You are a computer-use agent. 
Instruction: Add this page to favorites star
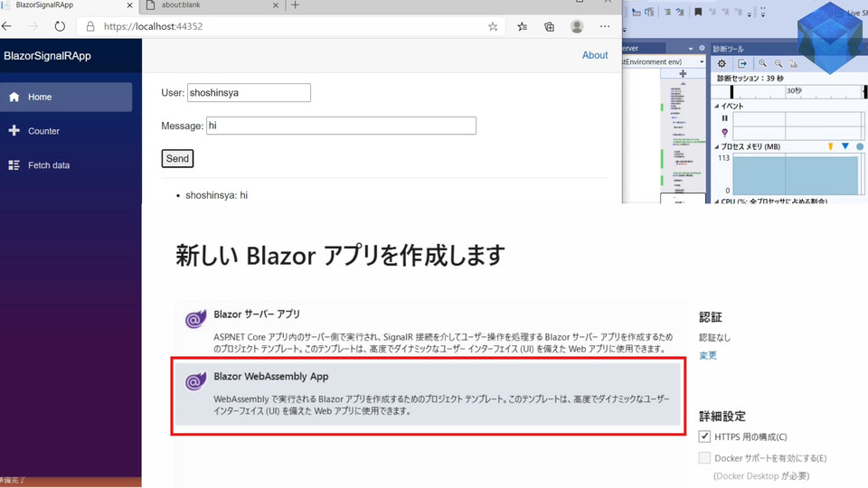[x=493, y=26]
